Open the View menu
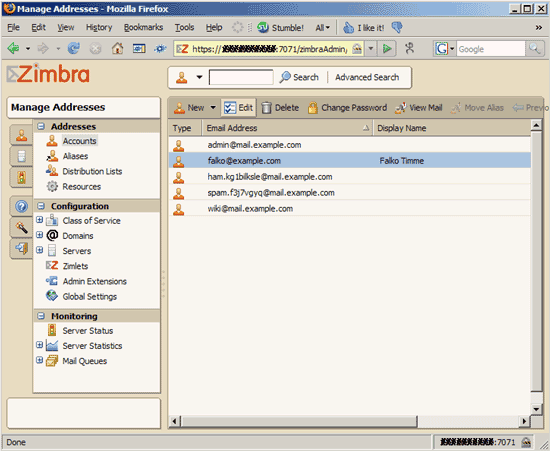 point(66,27)
